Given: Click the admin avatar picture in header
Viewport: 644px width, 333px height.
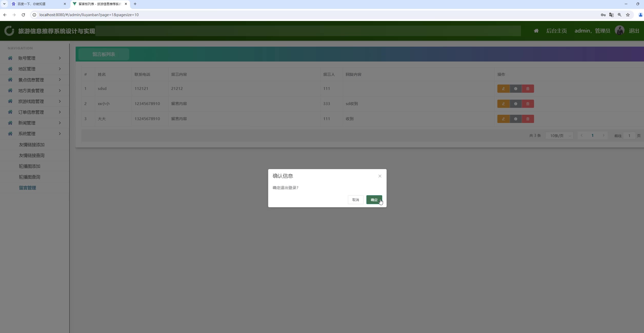Looking at the screenshot, I should click(x=619, y=31).
